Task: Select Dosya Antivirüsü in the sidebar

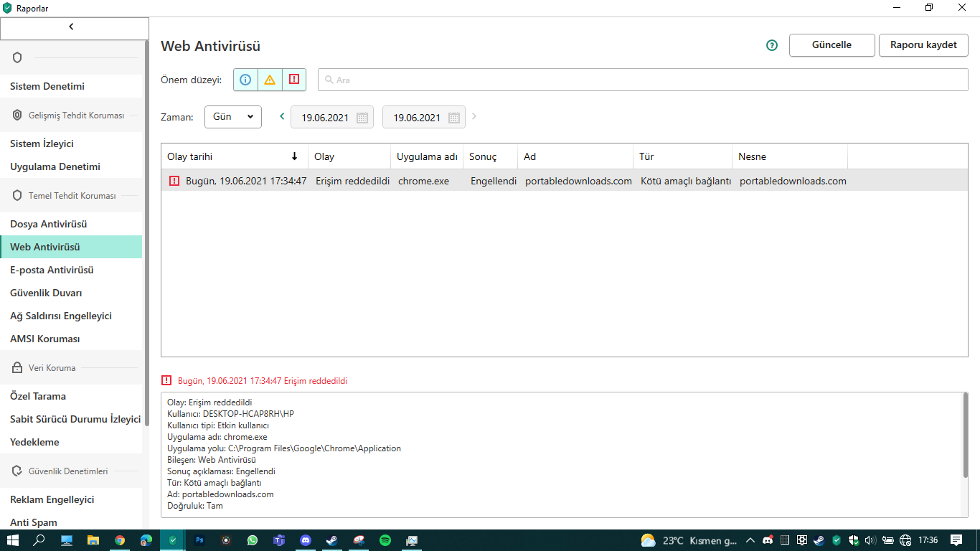Action: click(x=71, y=224)
